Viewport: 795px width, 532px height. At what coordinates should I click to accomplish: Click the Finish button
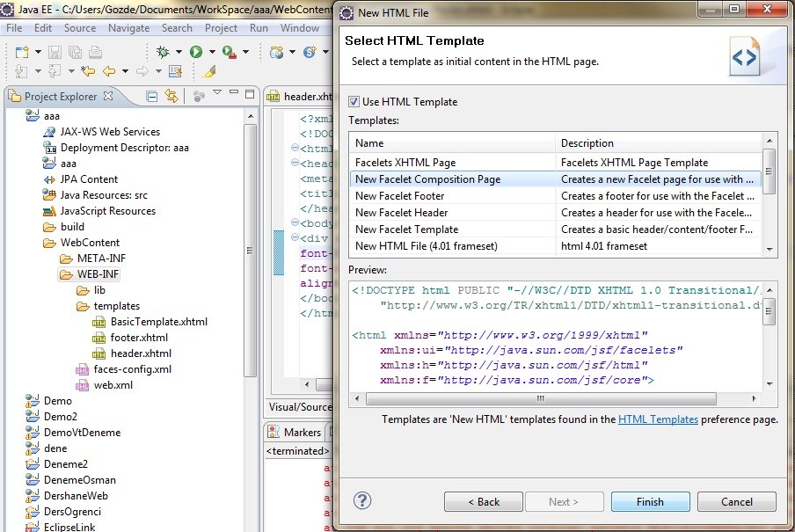[650, 501]
